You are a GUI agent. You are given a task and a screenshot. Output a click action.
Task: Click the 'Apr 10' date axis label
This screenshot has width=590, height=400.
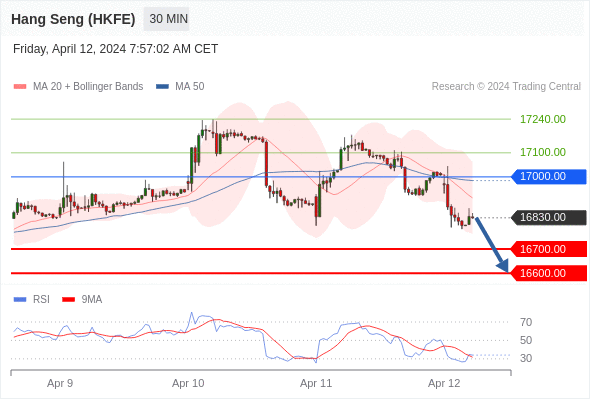(x=188, y=383)
